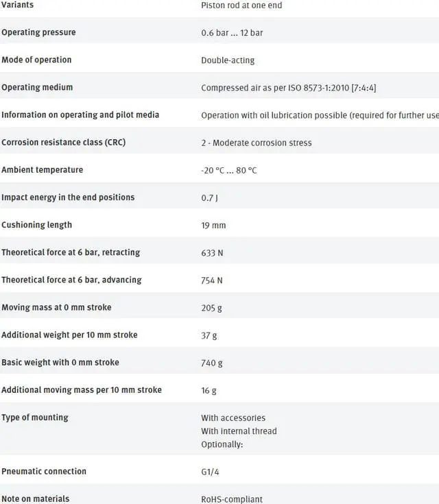The image size is (439, 504).
Task: Select the '0.6 bar ... 12 bar' value
Action: coord(232,33)
